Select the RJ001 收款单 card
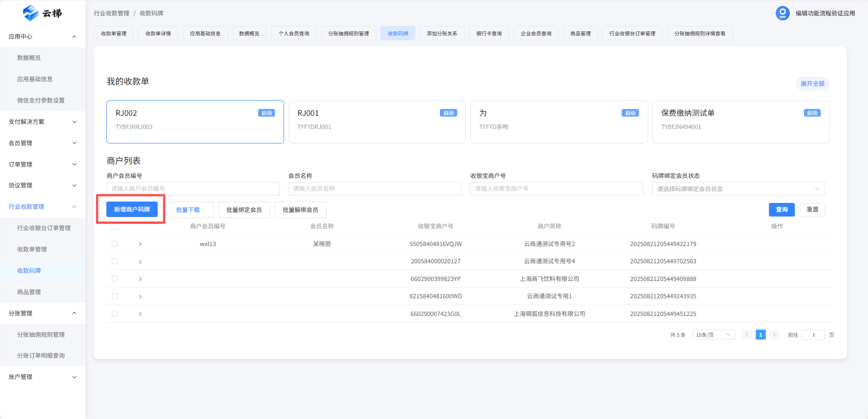The width and height of the screenshot is (868, 419). tap(377, 122)
